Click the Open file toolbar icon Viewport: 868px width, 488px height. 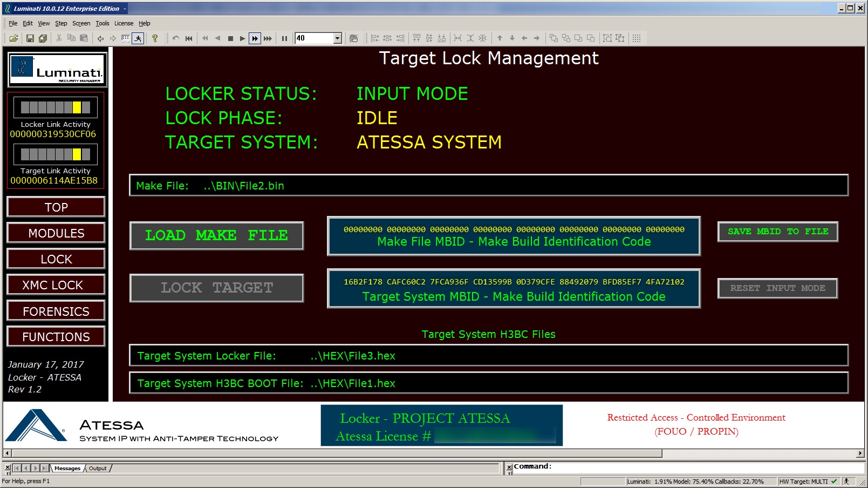click(x=14, y=38)
